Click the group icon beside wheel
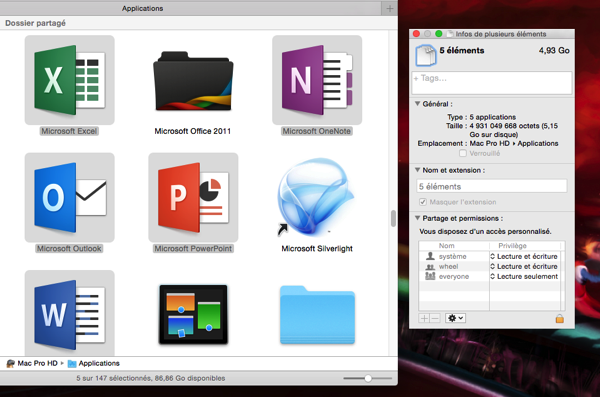This screenshot has height=397, width=600. (x=430, y=266)
